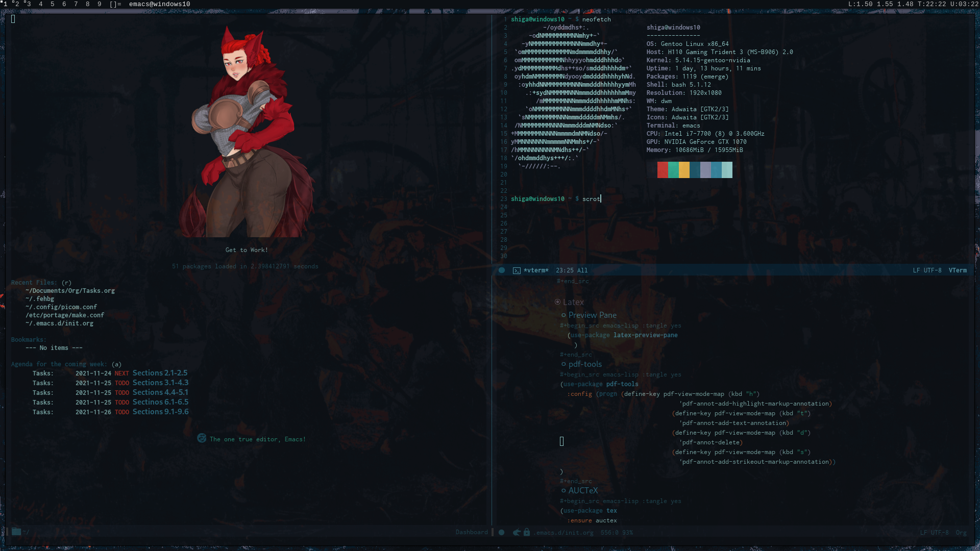Click the .emacs.d/init.org buffer name in the modeline
The height and width of the screenshot is (551, 980).
(x=565, y=533)
